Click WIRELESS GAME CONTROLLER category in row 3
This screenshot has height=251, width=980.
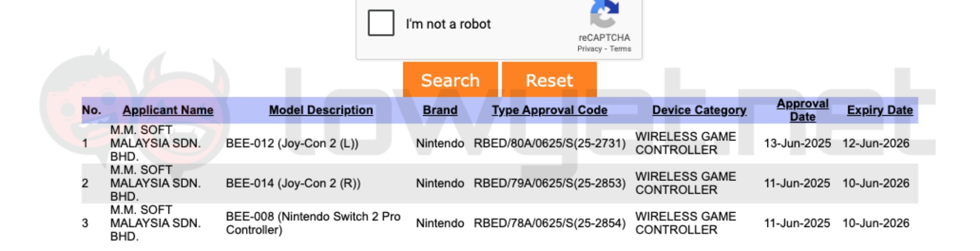tap(686, 223)
